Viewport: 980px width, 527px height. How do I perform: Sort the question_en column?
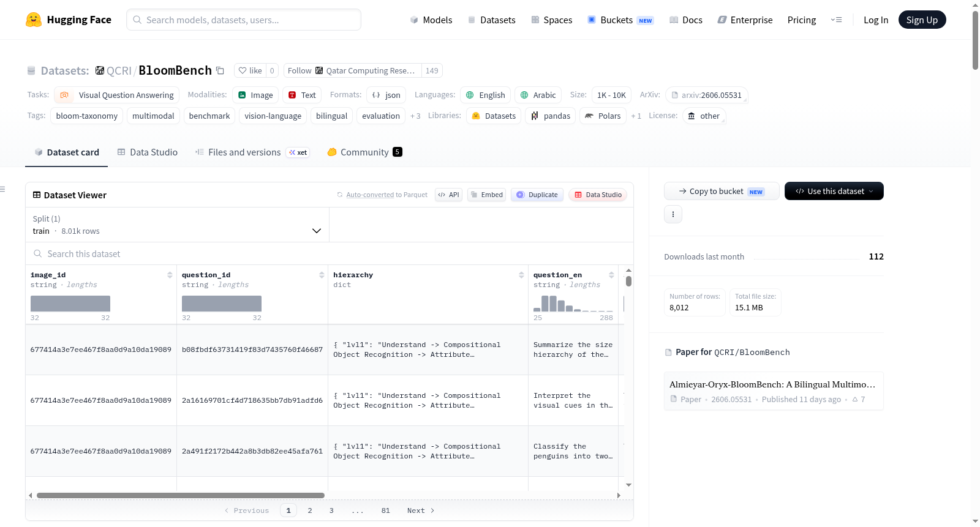[611, 275]
